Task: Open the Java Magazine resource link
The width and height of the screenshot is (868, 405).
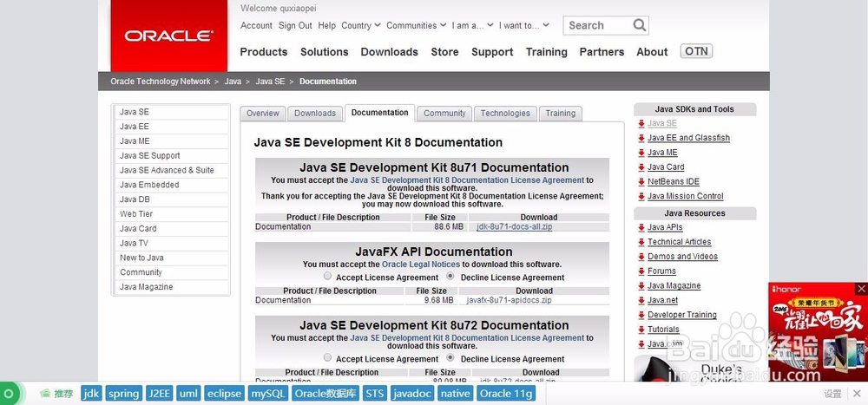Action: tap(674, 285)
